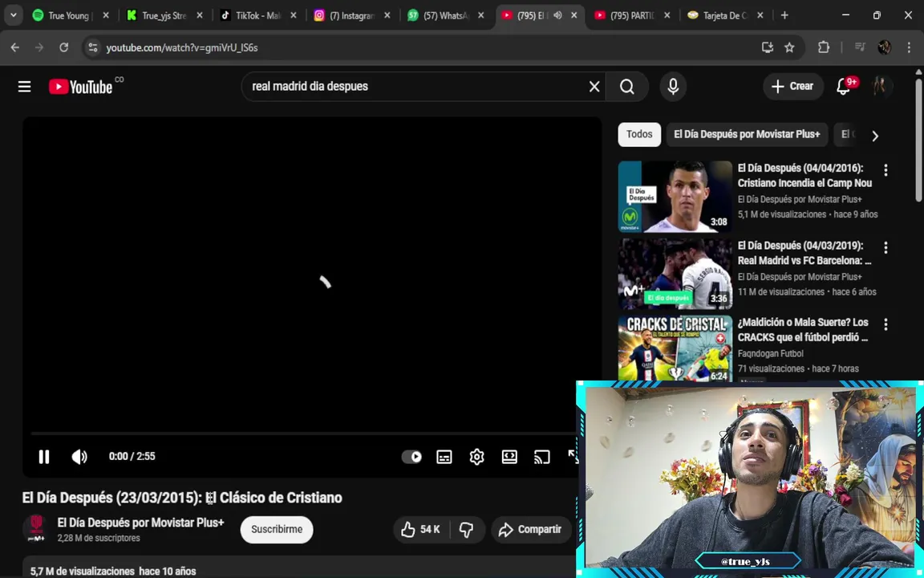The image size is (924, 578).
Task: Open the YouTube hamburger guide menu
Action: (x=24, y=87)
